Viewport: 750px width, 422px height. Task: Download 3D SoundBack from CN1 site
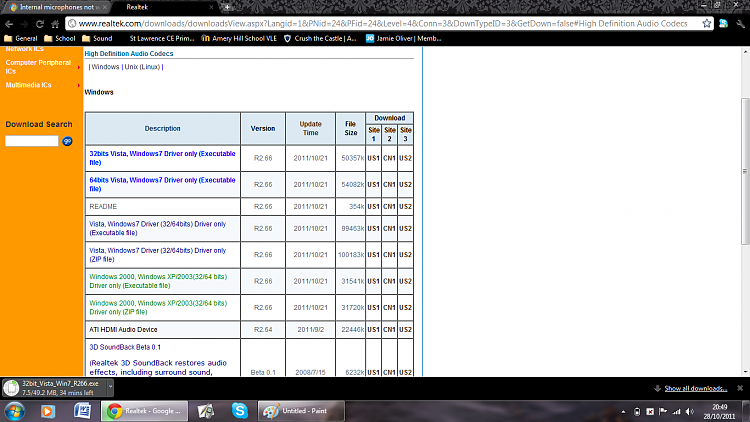(389, 372)
